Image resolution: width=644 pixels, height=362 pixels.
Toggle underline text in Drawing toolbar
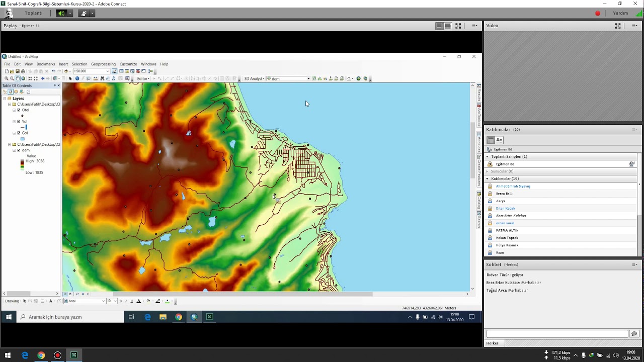pos(131,301)
